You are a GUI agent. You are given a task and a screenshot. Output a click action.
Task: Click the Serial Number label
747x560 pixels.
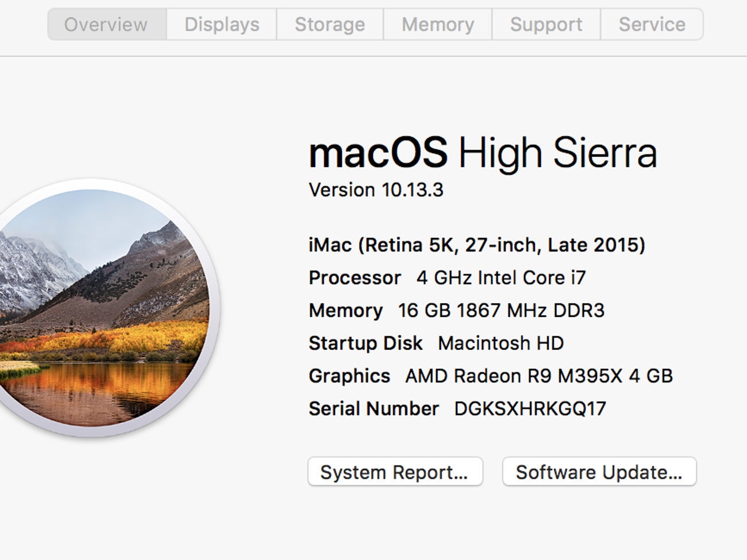[373, 409]
